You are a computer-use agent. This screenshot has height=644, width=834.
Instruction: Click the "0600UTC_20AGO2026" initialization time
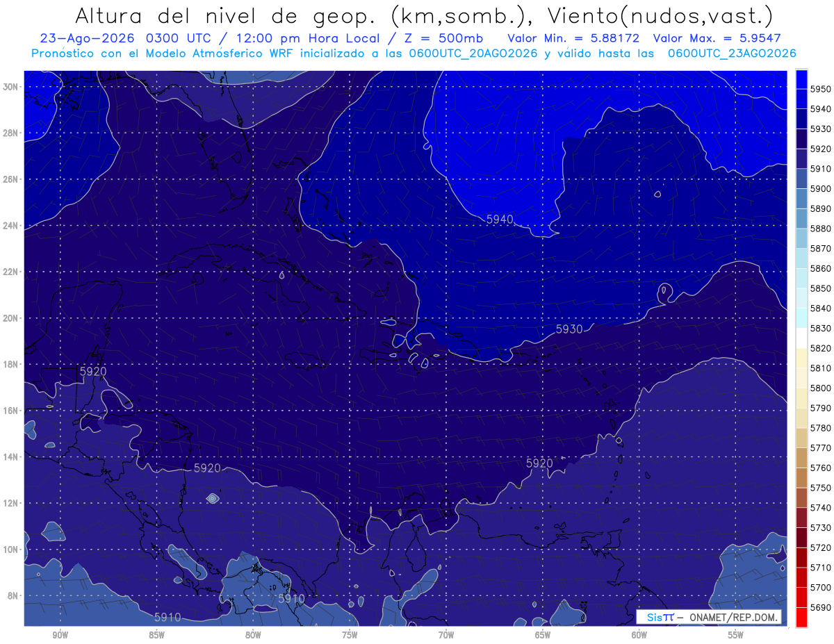473,53
